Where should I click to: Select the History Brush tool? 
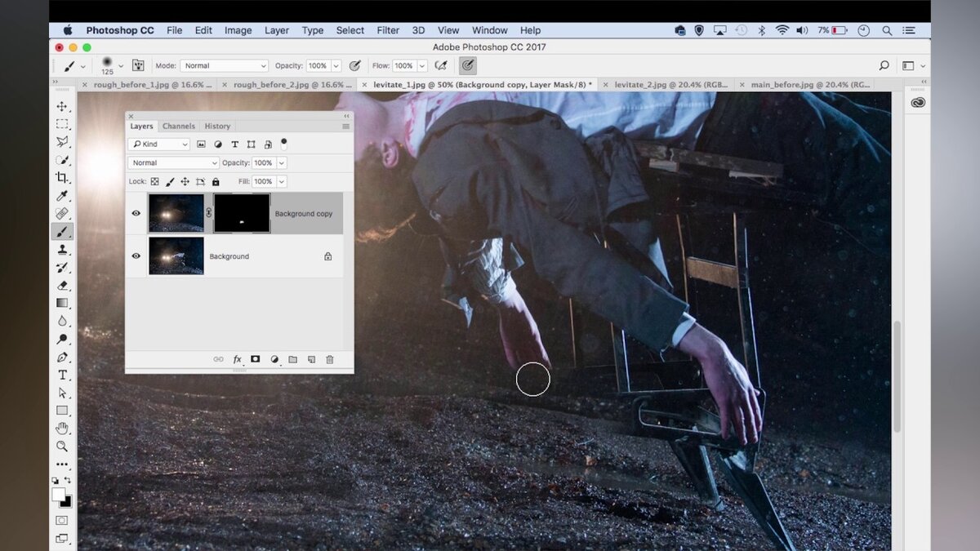point(62,268)
